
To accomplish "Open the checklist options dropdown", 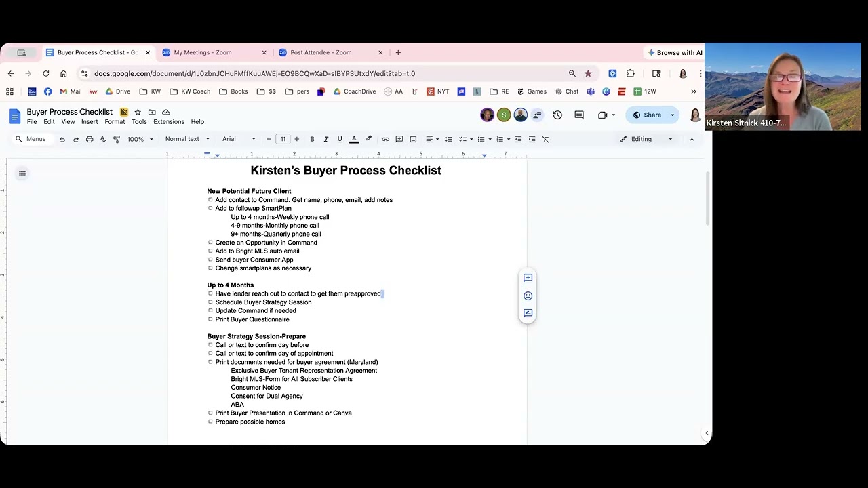I will [x=465, y=139].
